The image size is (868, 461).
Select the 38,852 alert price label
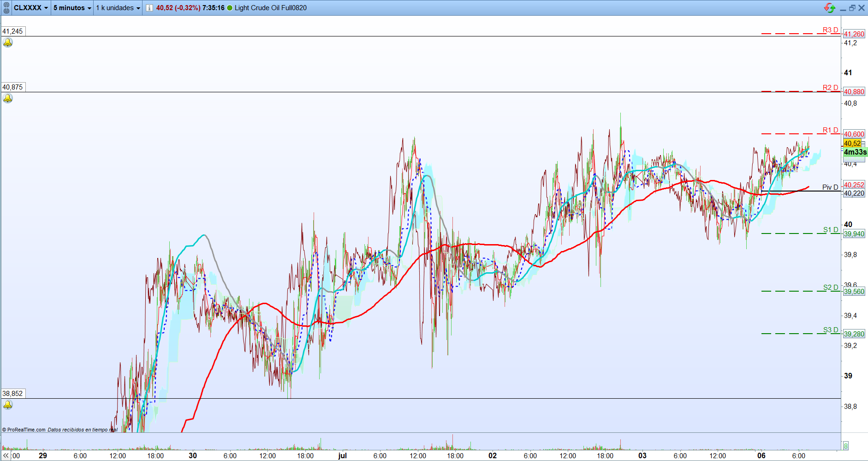[13, 394]
